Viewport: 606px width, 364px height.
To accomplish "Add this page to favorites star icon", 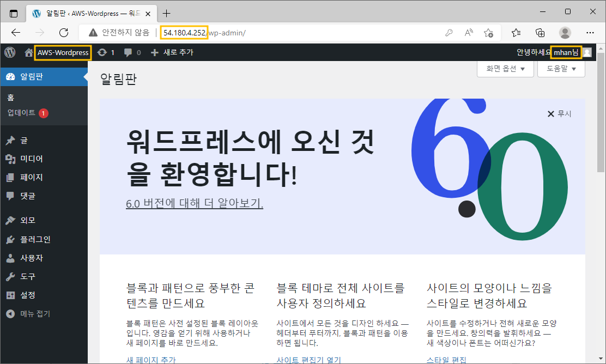I will 488,33.
